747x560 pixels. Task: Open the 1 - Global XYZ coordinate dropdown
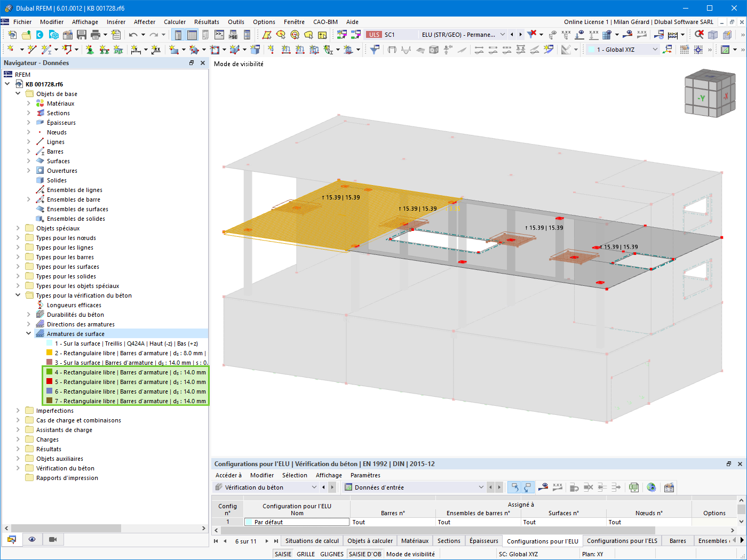655,49
